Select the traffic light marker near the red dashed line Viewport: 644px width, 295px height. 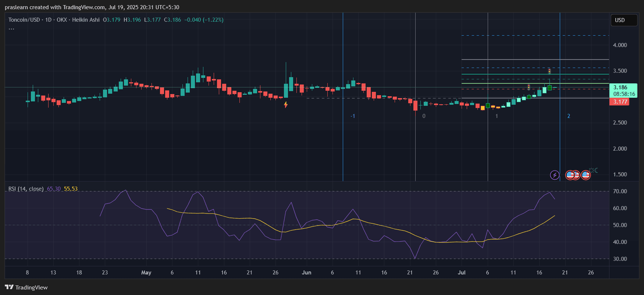[x=529, y=87]
